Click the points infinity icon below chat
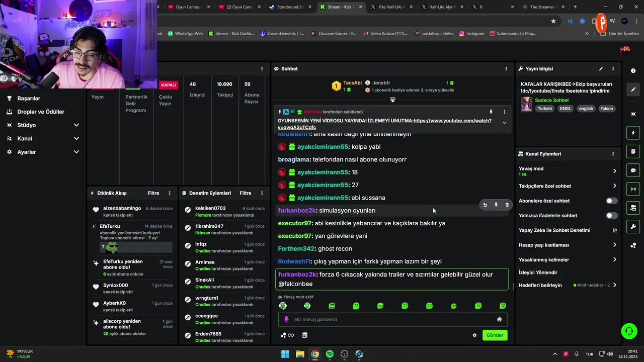Screen dimensions: 644x362 [x=287, y=335]
